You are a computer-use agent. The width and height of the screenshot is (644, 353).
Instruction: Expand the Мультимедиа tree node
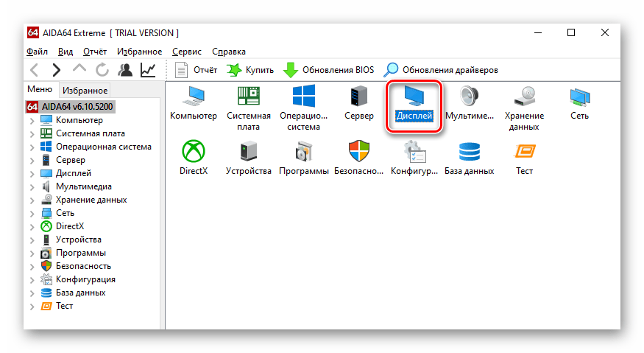point(32,186)
